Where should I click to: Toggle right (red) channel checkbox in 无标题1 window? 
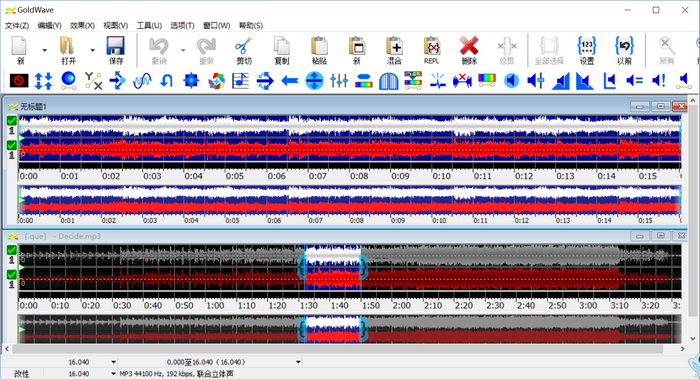(x=12, y=145)
